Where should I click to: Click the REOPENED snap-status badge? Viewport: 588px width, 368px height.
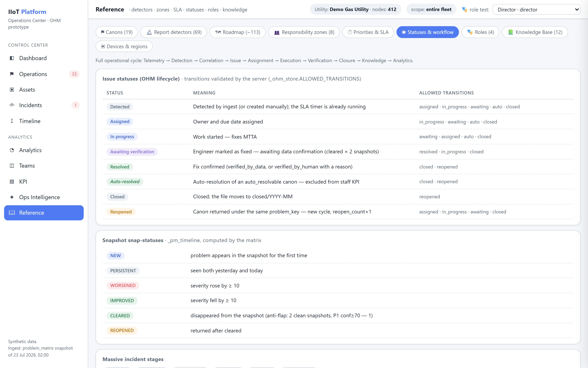coord(122,331)
